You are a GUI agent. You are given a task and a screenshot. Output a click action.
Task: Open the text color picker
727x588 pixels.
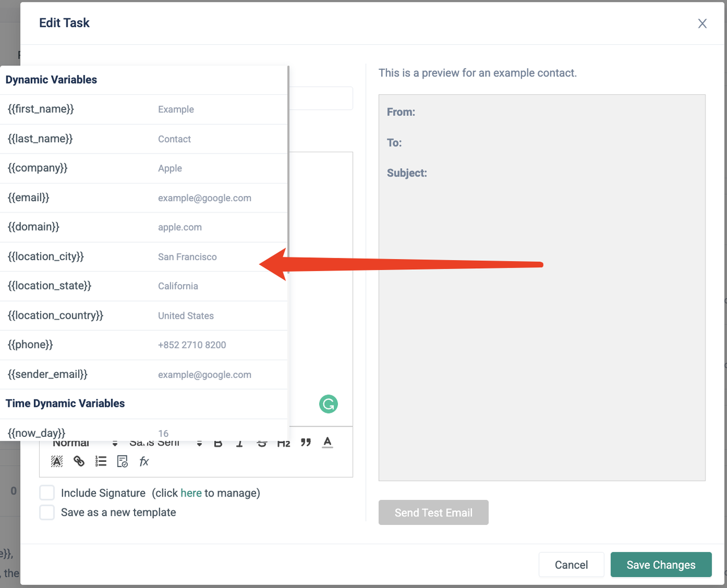tap(327, 443)
